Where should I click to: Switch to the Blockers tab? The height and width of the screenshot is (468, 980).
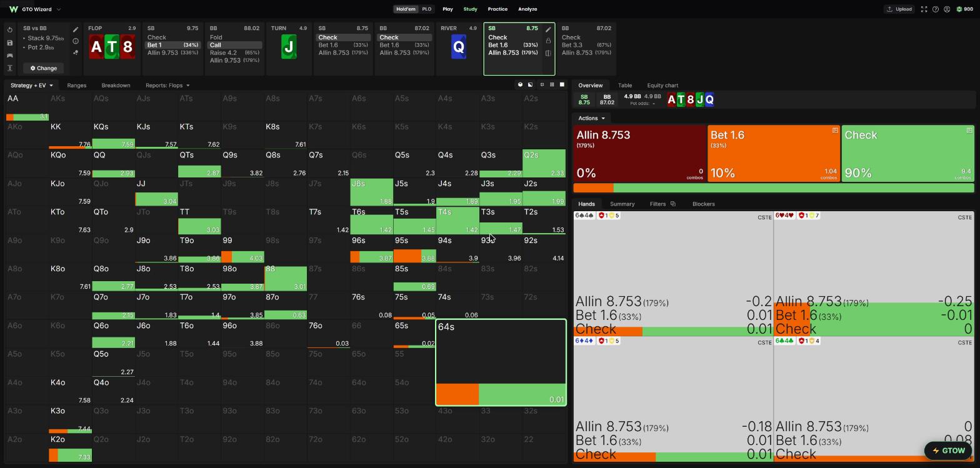(704, 204)
